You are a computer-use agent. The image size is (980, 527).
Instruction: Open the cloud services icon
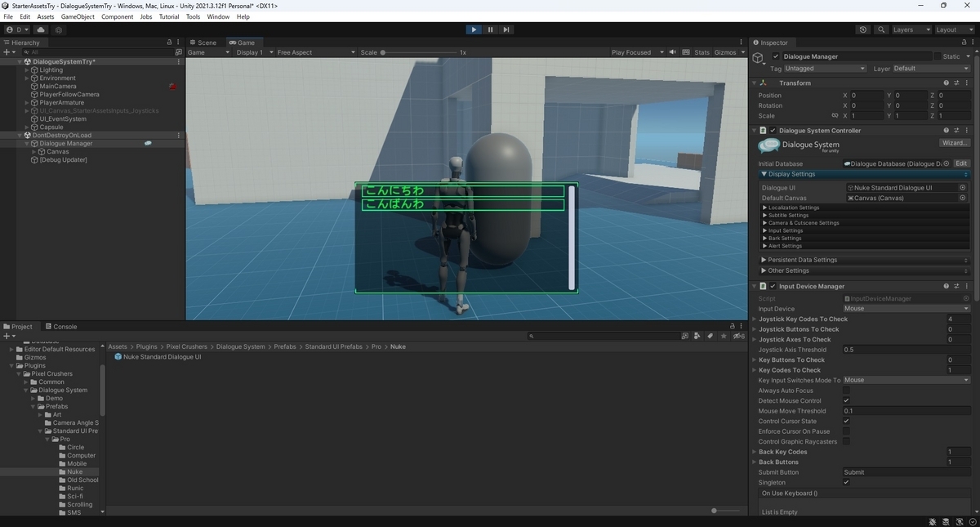point(41,29)
